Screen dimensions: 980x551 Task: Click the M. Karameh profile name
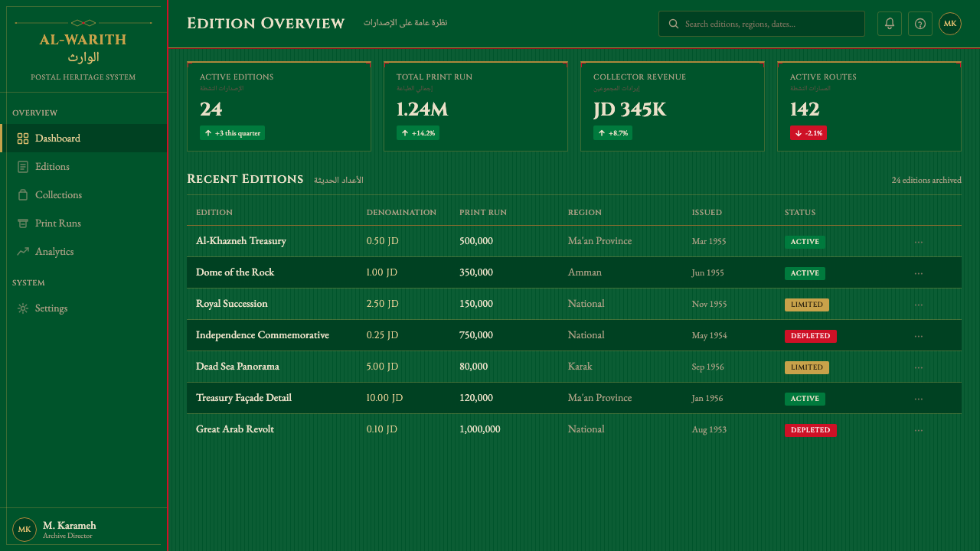point(69,526)
